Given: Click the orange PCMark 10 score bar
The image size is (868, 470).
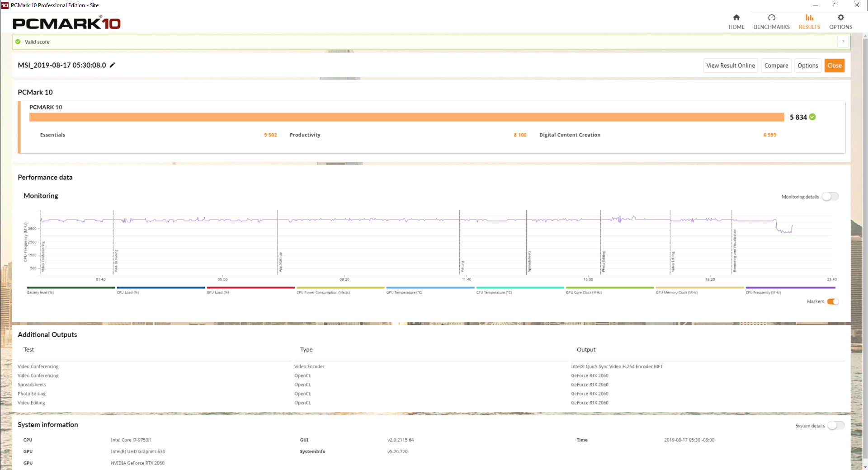Looking at the screenshot, I should coord(406,117).
